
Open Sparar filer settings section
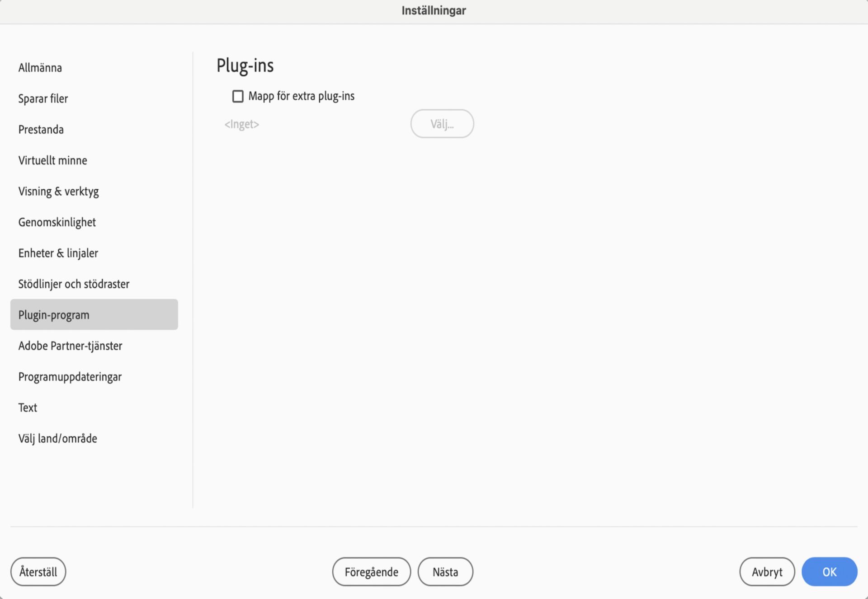(43, 98)
